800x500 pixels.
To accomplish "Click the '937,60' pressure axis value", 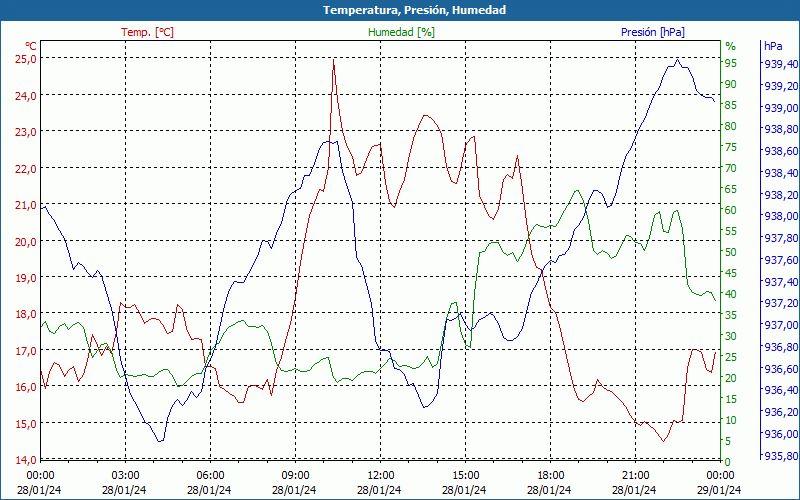I will (x=781, y=260).
